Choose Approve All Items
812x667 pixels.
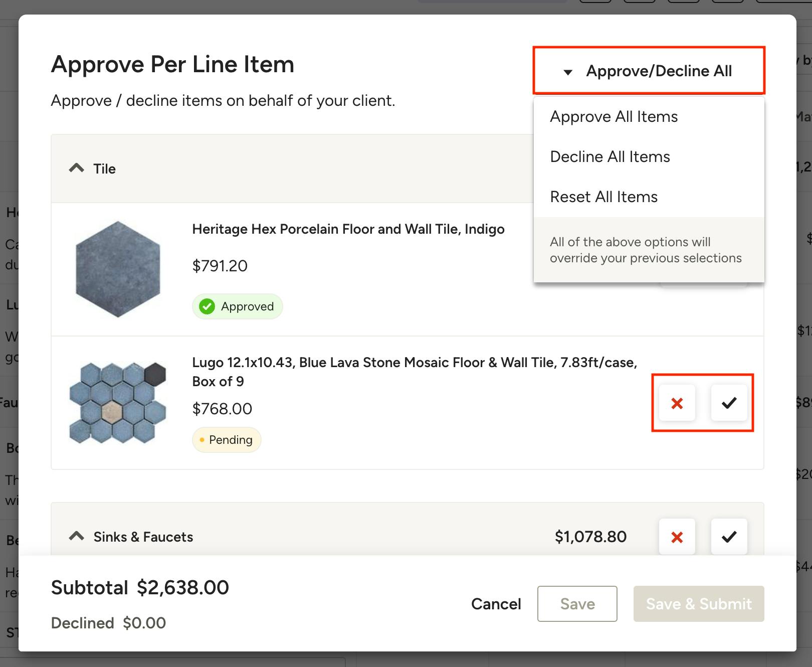[x=614, y=117]
